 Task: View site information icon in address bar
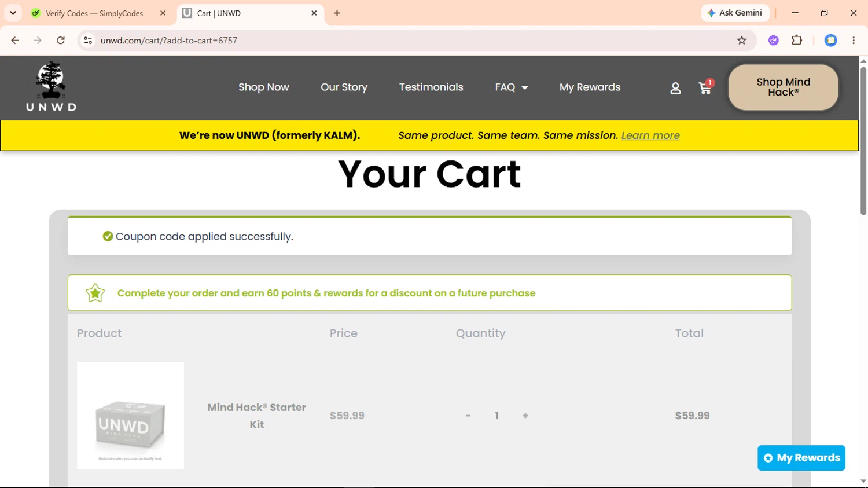(x=88, y=41)
